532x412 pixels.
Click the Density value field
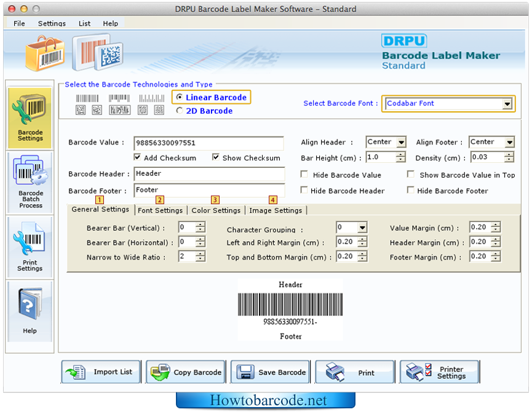[x=487, y=157]
